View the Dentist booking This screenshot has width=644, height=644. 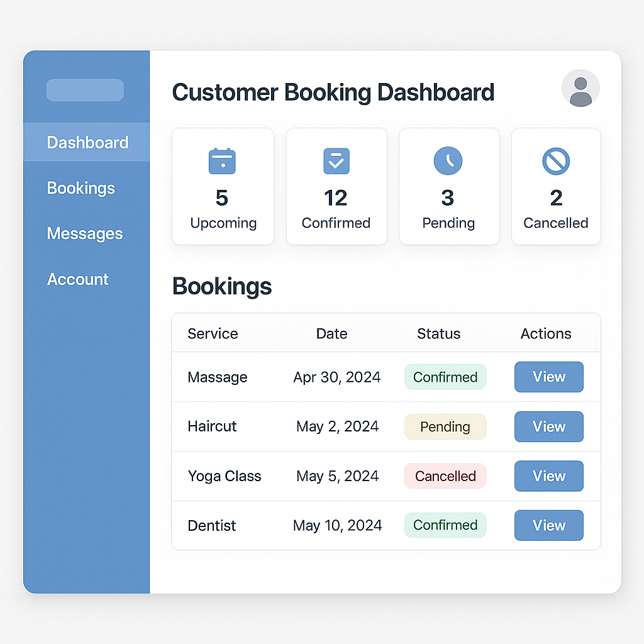click(548, 525)
